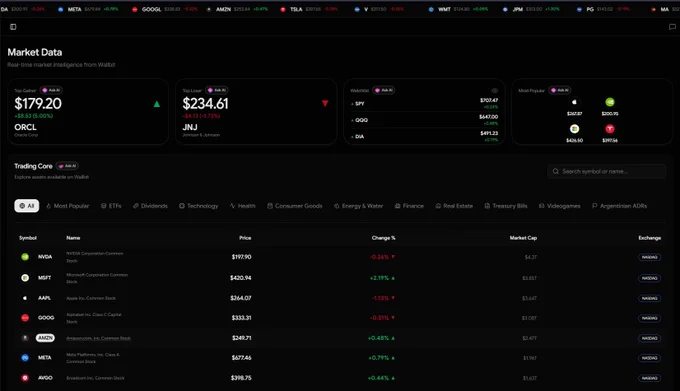The width and height of the screenshot is (680, 391).
Task: Sort by Exchange column header
Action: point(650,238)
